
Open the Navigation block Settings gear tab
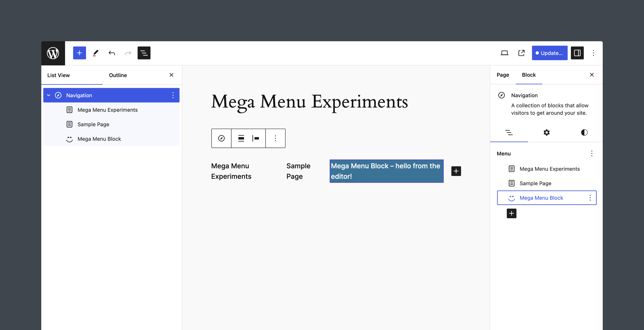547,132
